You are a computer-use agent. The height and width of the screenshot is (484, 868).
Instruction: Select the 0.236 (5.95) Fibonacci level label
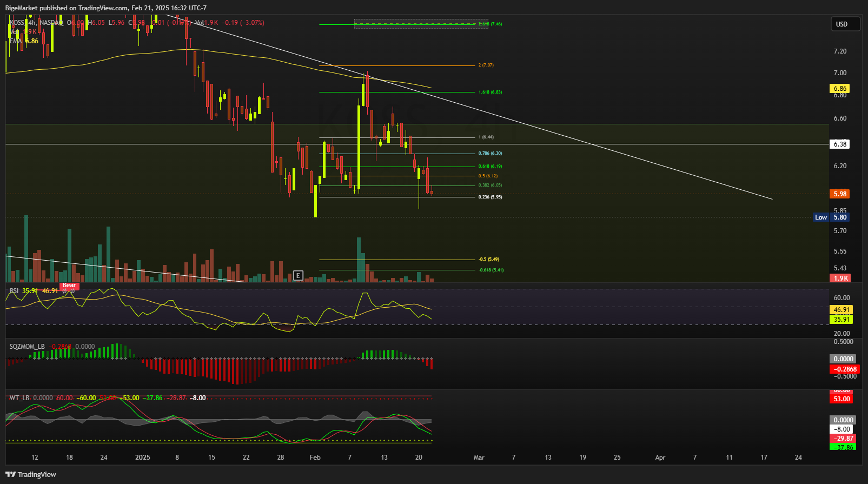coord(490,197)
